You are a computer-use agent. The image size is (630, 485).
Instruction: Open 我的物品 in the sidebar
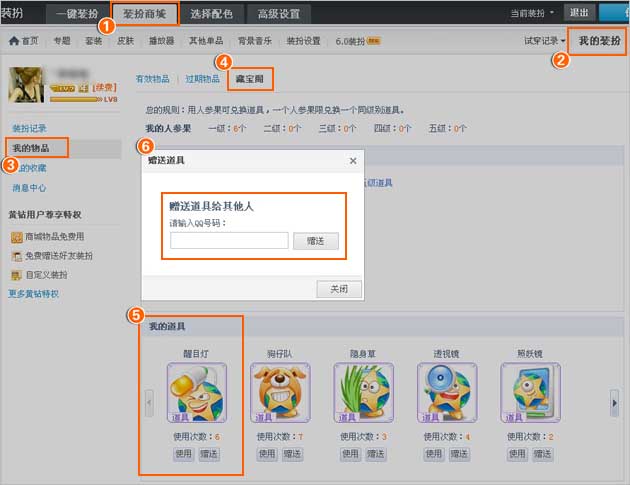33,148
